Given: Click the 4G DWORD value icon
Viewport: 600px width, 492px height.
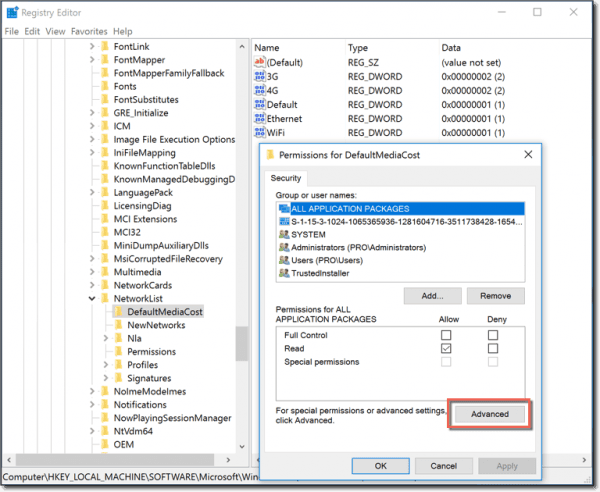Looking at the screenshot, I should click(259, 90).
